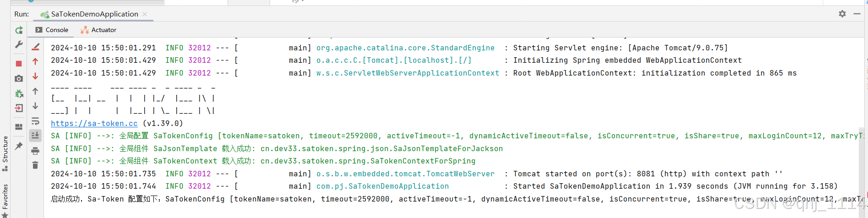Restore layout using the layout icon
This screenshot has height=218, width=868.
(19, 127)
